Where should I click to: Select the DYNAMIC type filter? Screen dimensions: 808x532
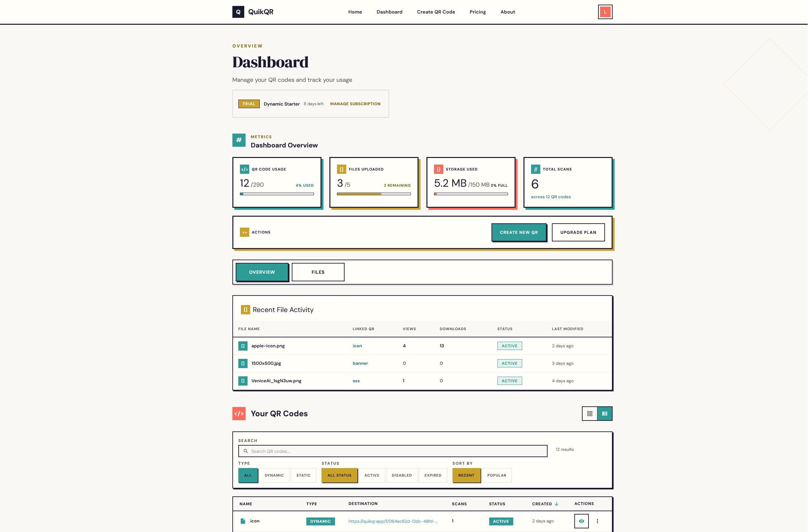pos(274,475)
